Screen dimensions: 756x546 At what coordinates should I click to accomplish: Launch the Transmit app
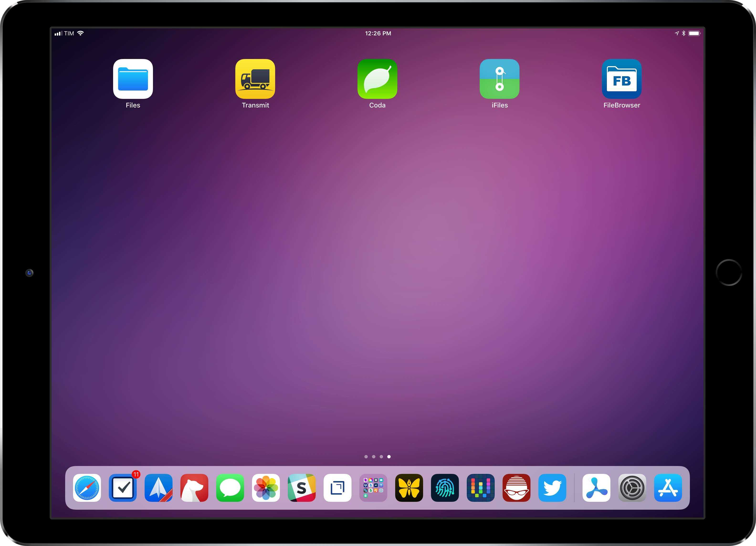[255, 79]
